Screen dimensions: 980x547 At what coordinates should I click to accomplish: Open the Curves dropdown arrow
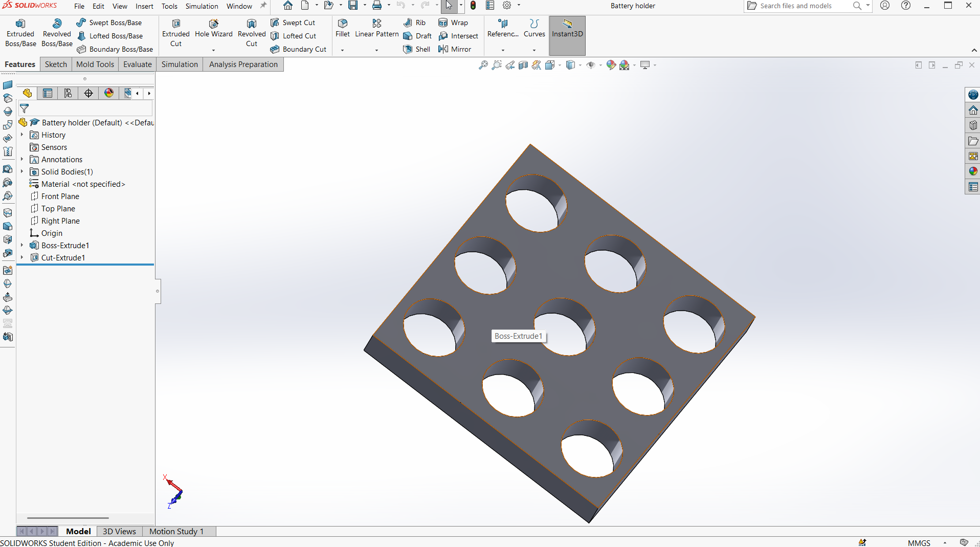(x=534, y=50)
